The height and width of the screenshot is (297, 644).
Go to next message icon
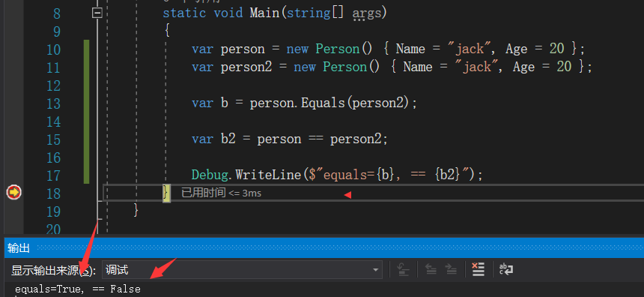coord(451,270)
